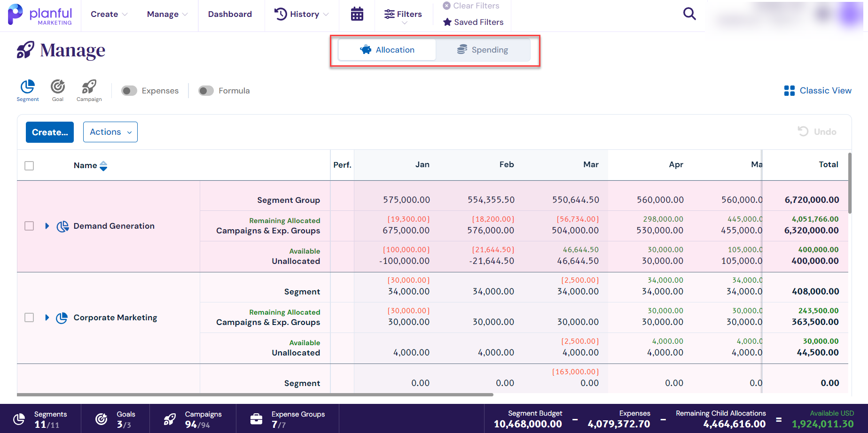Click the Corporate Marketing row name
The width and height of the screenshot is (868, 433).
coord(115,317)
